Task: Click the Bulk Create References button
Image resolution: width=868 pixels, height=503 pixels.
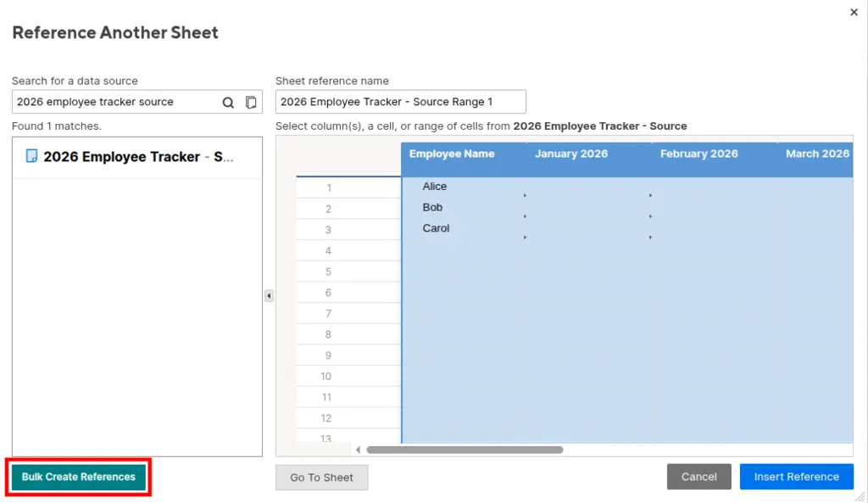Action: coord(79,477)
